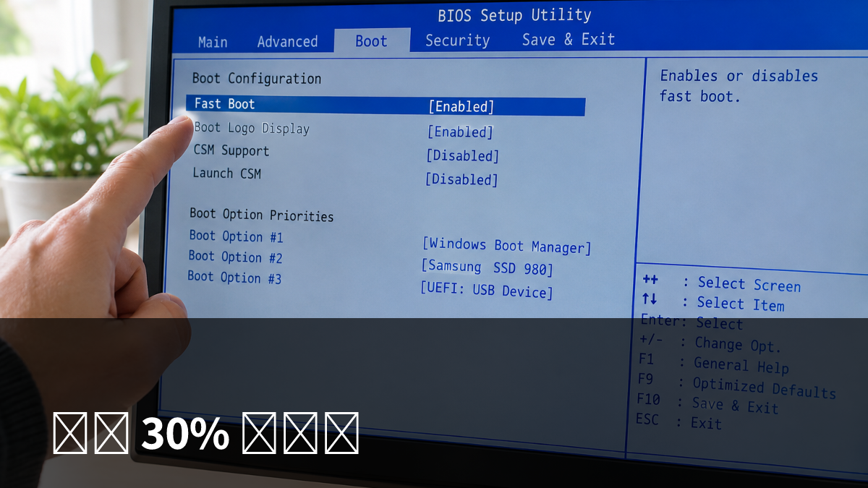Click the 'Select Screen' key hint
This screenshot has height=488, width=868.
pos(721,283)
